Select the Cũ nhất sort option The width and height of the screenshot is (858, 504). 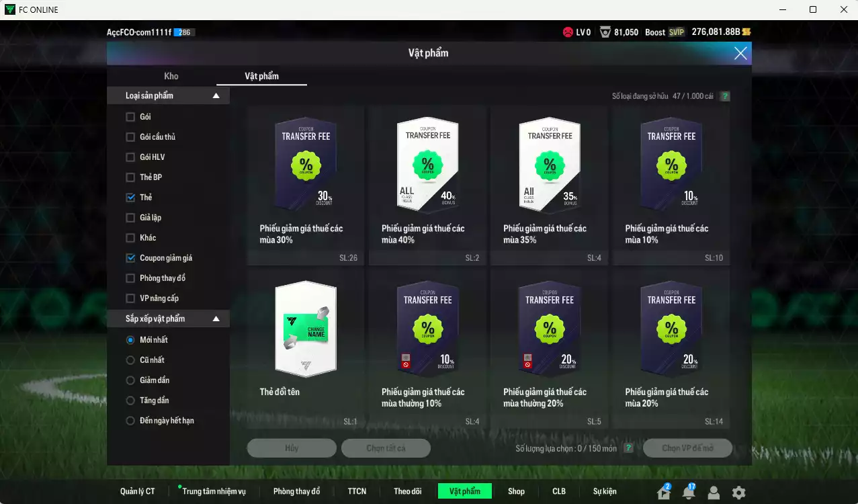click(x=130, y=360)
